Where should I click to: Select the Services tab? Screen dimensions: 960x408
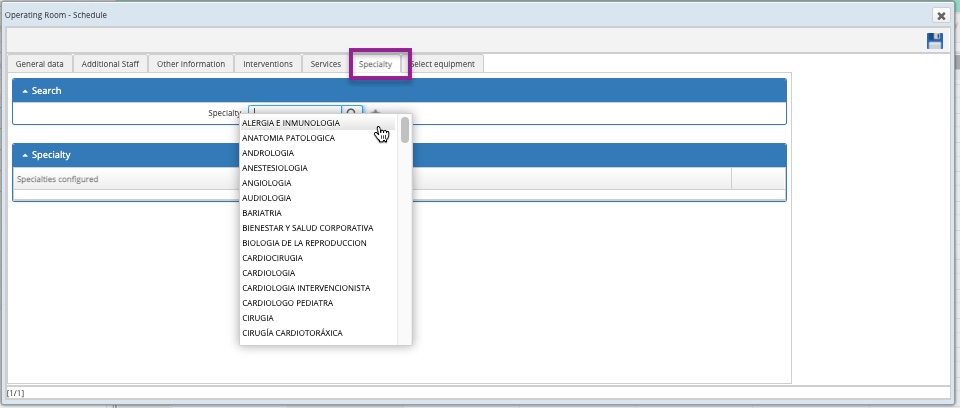point(326,64)
